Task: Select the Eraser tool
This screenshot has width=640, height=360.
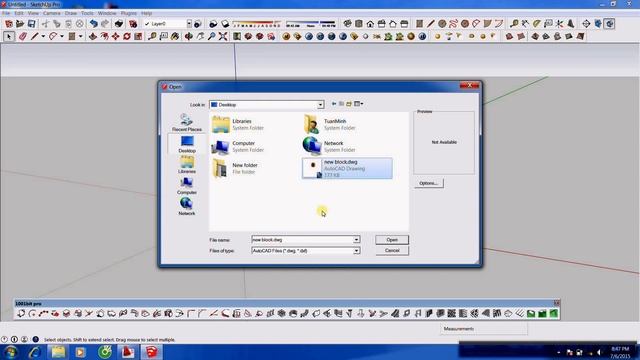Action: (x=22, y=36)
